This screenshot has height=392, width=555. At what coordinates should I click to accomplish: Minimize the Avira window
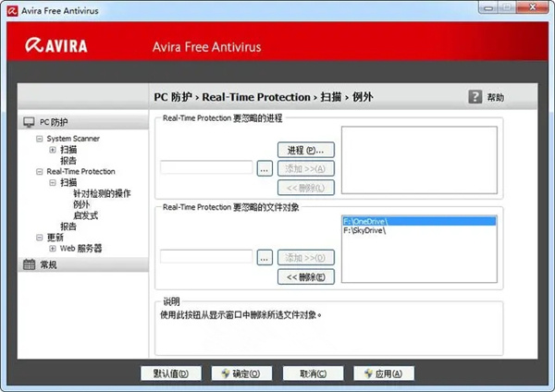(x=488, y=7)
